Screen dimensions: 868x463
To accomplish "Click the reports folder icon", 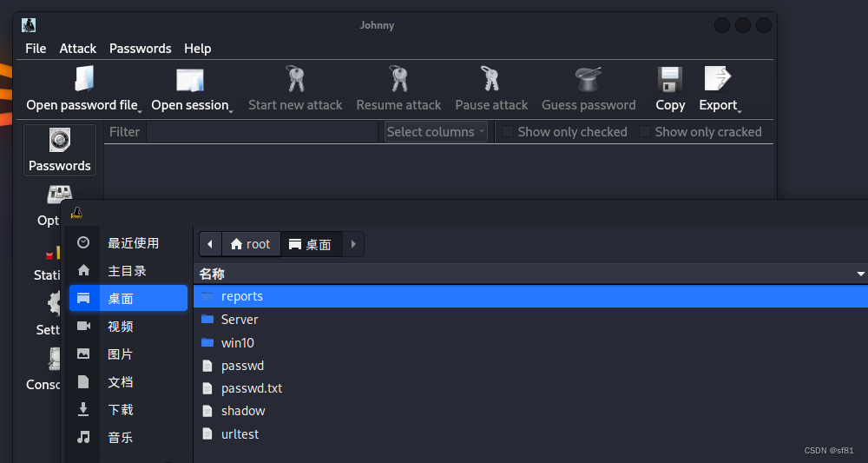I will click(207, 296).
